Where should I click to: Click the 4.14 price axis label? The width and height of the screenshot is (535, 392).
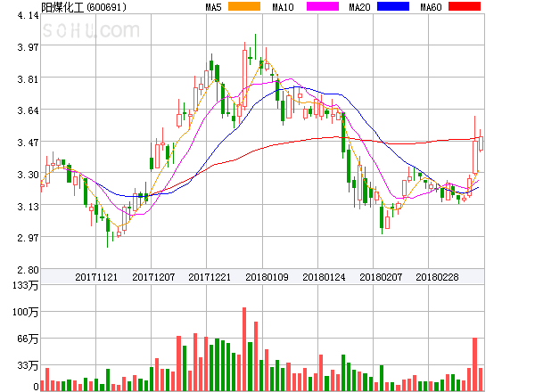point(28,15)
